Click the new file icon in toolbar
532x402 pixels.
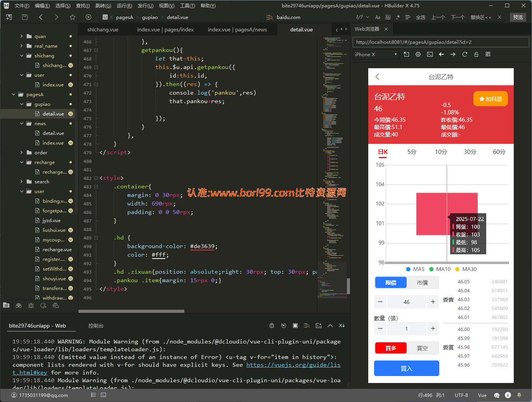click(9, 17)
